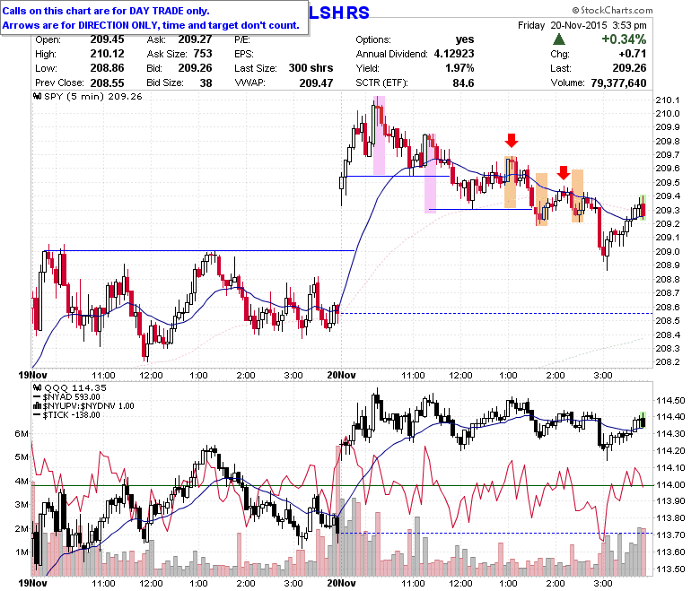Screen dimensions: 700x591
Task: Click the Open value 209.45
Action: click(x=107, y=39)
